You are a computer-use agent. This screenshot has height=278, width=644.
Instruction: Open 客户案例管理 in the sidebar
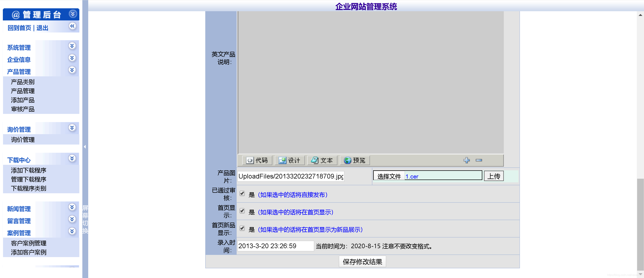pyautogui.click(x=29, y=243)
